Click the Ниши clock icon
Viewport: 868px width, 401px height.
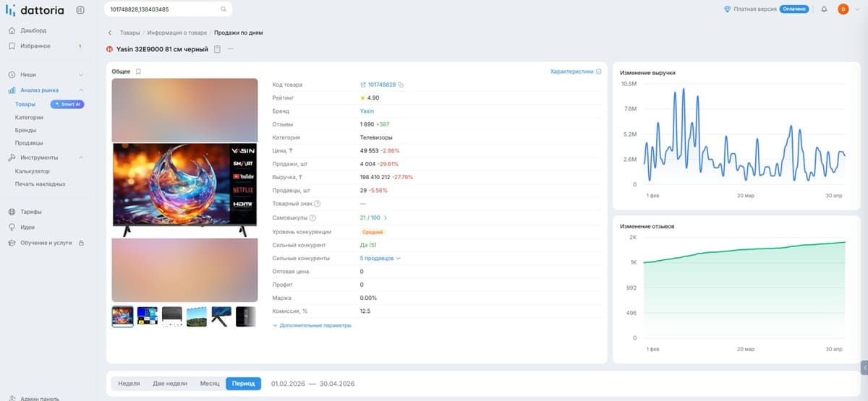pos(12,74)
